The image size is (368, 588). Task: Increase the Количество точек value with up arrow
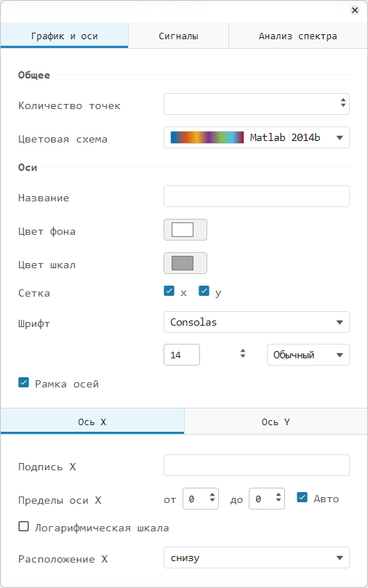(343, 100)
